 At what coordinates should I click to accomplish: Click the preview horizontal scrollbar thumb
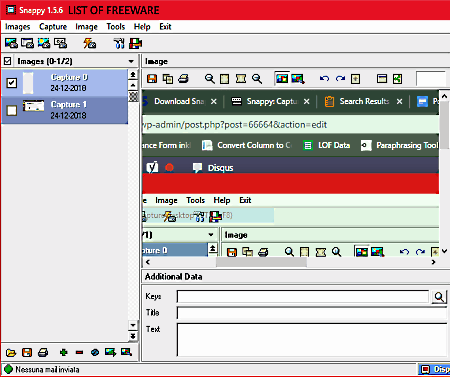pos(261,262)
